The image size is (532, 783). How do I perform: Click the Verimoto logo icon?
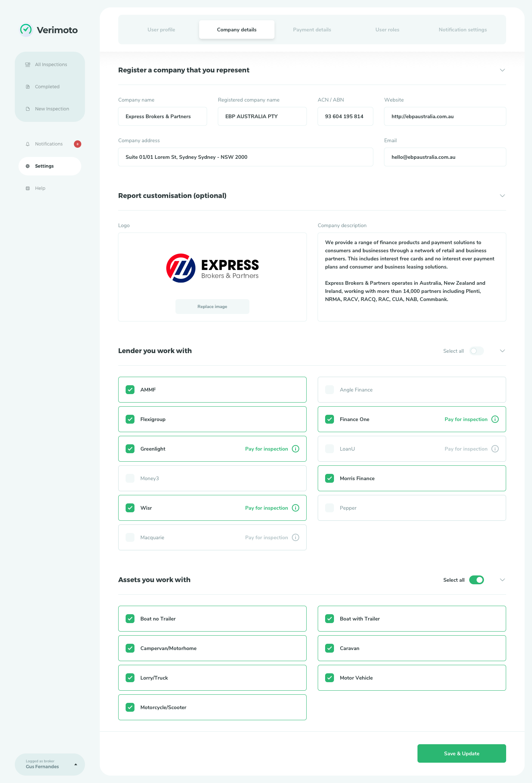pyautogui.click(x=26, y=30)
